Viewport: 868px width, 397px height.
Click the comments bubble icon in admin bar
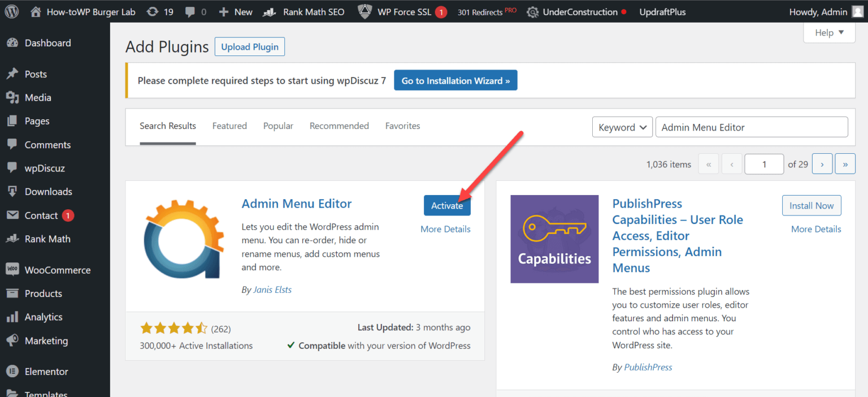189,11
